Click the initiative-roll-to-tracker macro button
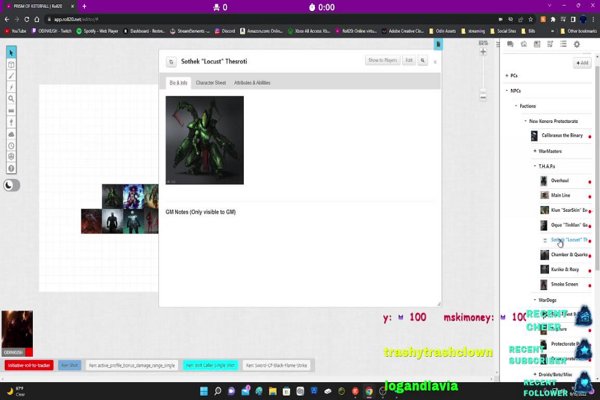 click(x=29, y=365)
